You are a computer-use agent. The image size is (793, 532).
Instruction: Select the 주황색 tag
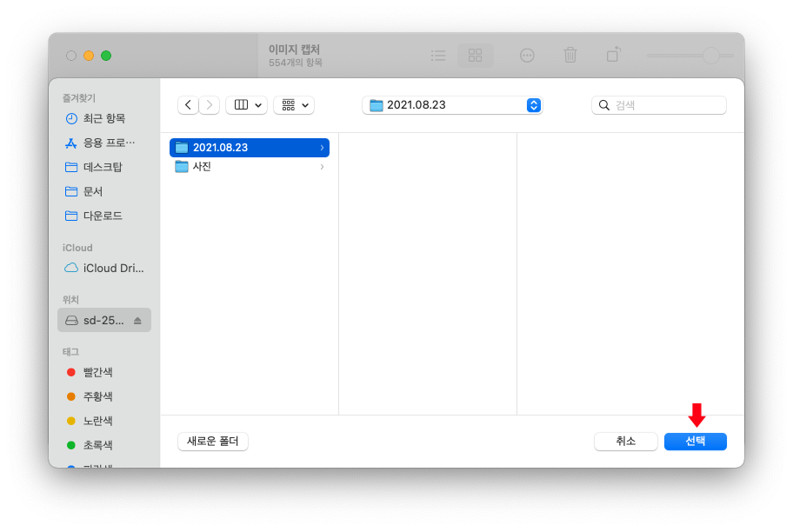pyautogui.click(x=104, y=396)
